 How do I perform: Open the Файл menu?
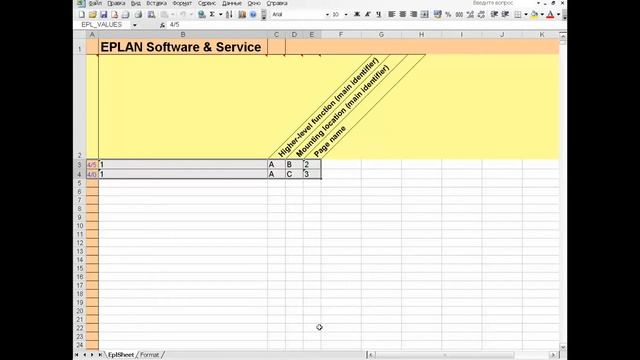point(95,3)
